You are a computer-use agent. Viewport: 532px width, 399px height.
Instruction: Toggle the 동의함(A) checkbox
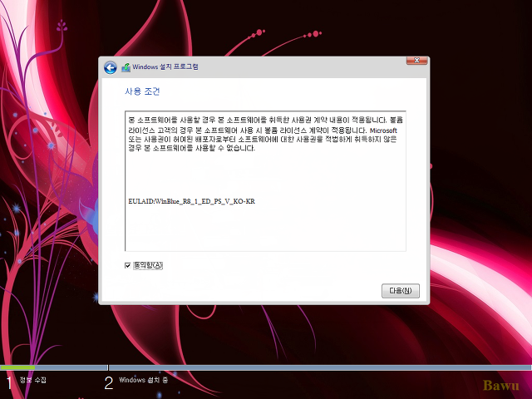point(127,265)
